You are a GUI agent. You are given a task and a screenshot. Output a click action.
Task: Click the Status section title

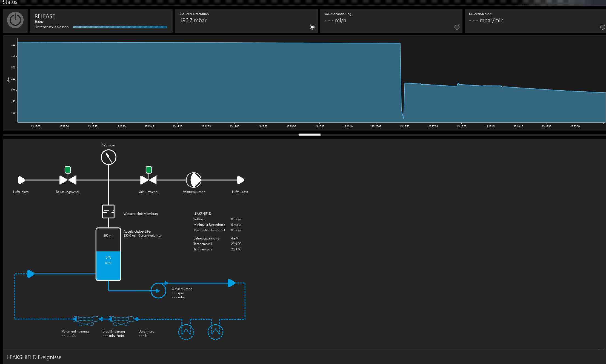tap(10, 2)
